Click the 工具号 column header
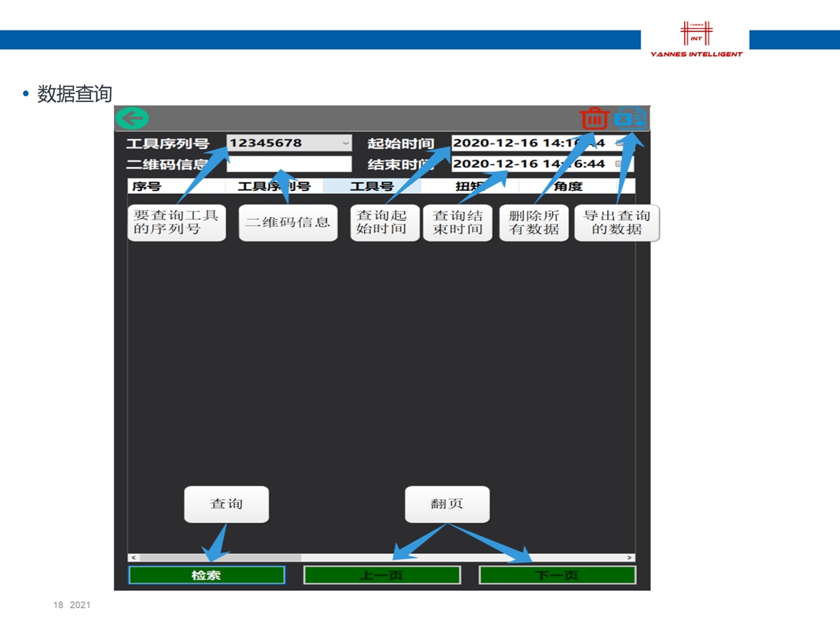 pos(372,186)
